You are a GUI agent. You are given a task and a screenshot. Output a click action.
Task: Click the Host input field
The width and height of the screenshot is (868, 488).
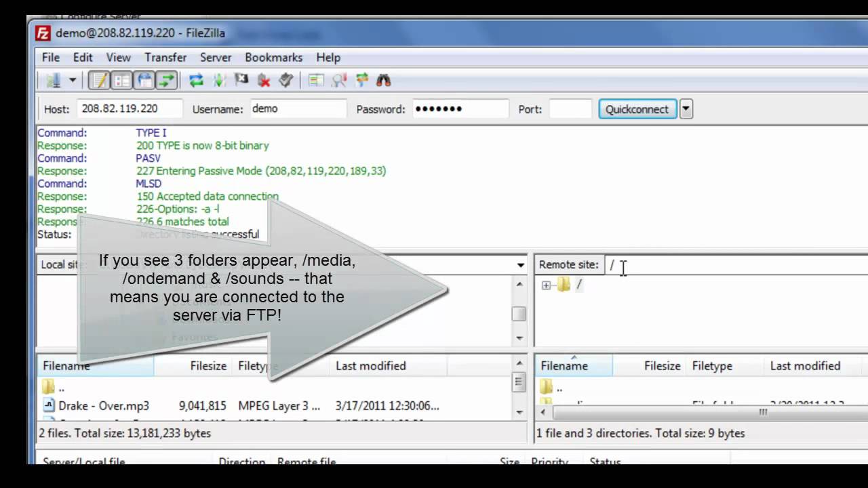[x=129, y=108]
